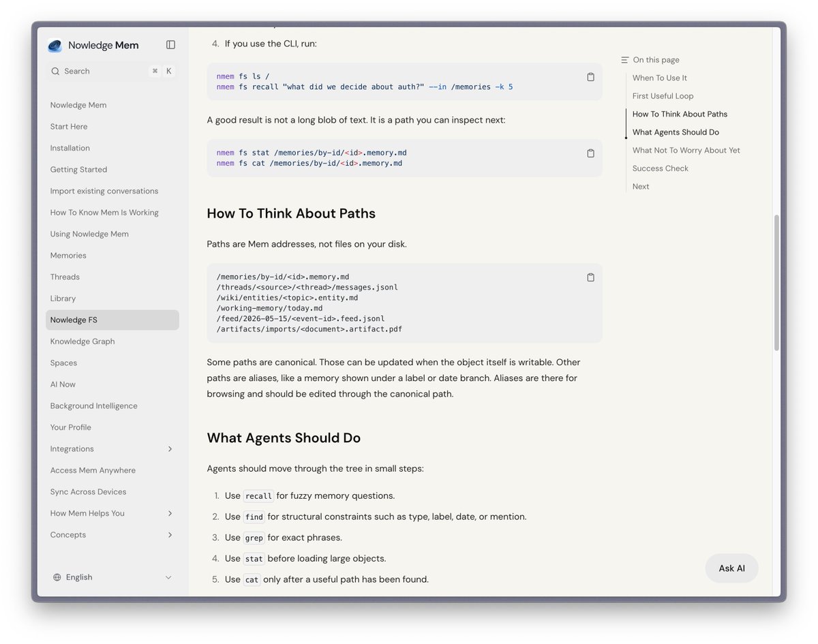This screenshot has width=818, height=644.
Task: Jump to What Not To Worry About Yet
Action: coord(686,151)
